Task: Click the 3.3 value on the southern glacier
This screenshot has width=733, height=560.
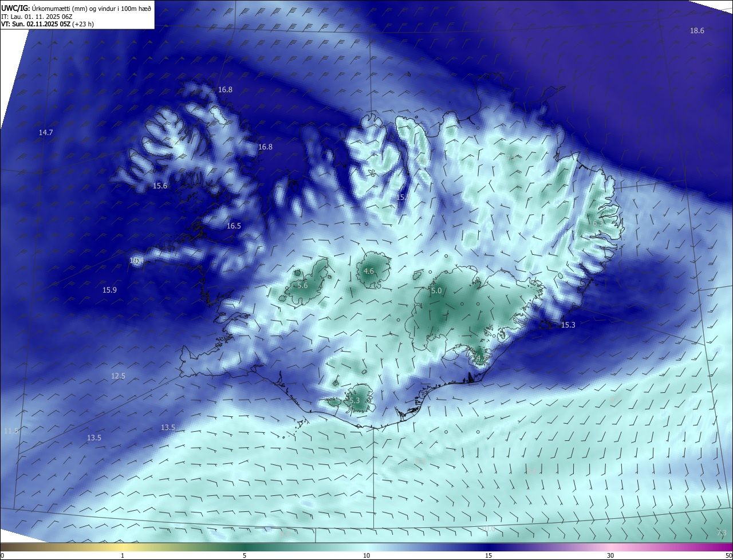Action: coord(354,401)
